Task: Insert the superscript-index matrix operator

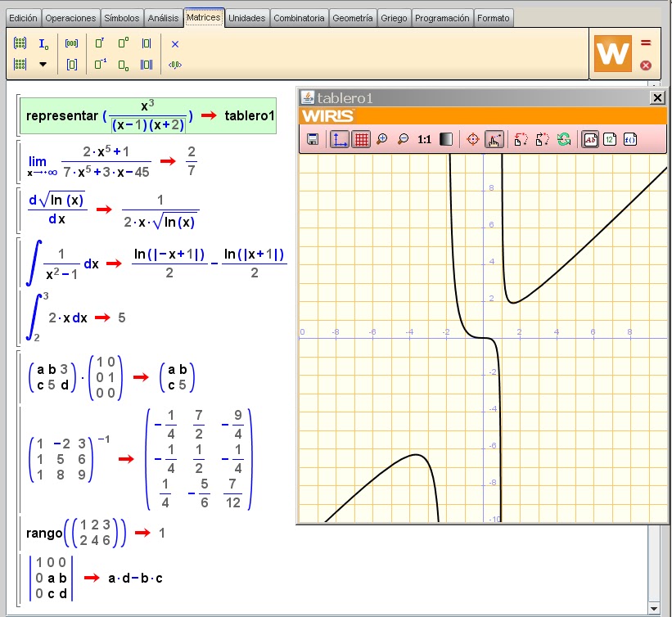Action: click(123, 43)
